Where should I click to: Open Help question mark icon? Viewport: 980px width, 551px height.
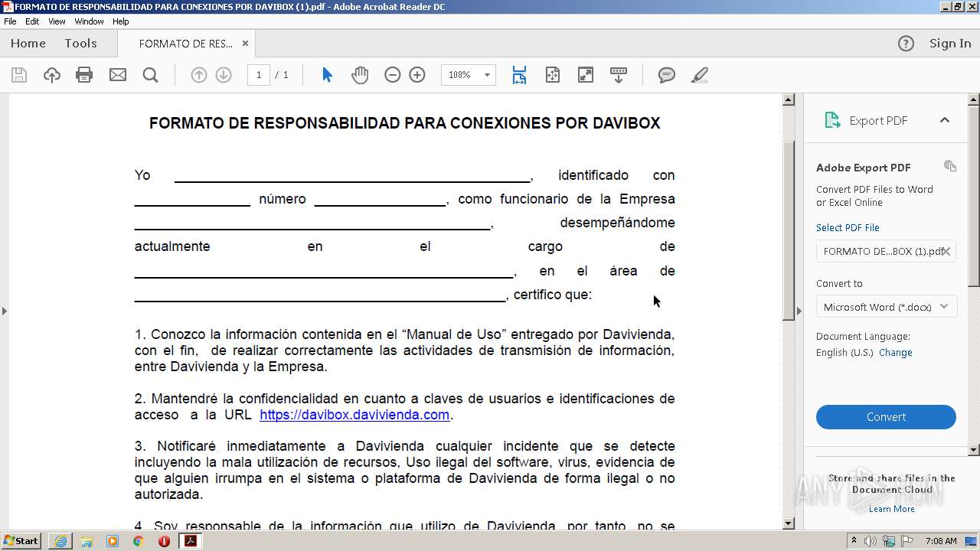click(906, 44)
